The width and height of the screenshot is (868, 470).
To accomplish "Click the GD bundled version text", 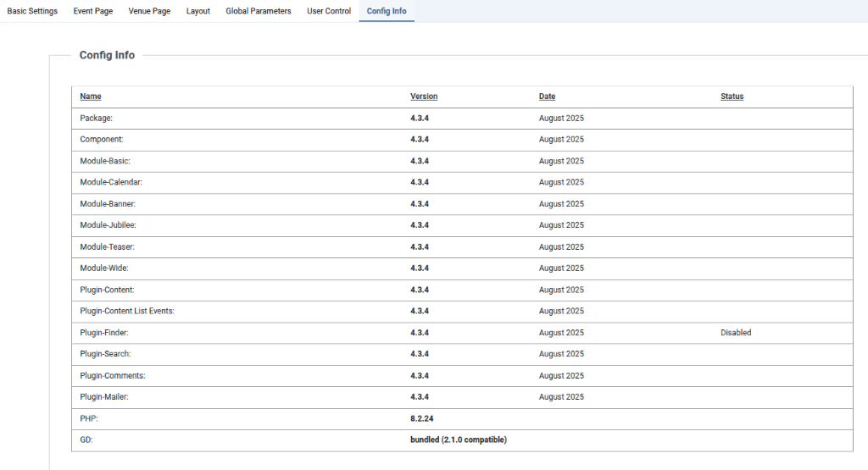I will pos(459,440).
